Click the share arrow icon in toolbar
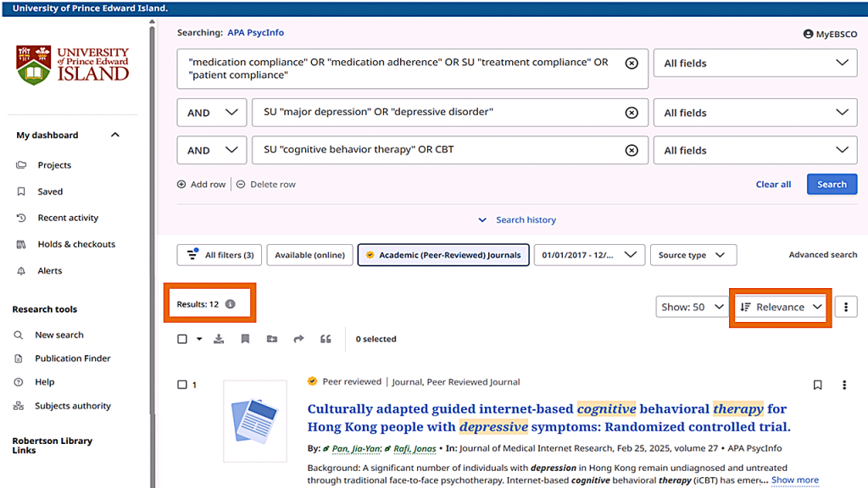The image size is (868, 488). 298,339
